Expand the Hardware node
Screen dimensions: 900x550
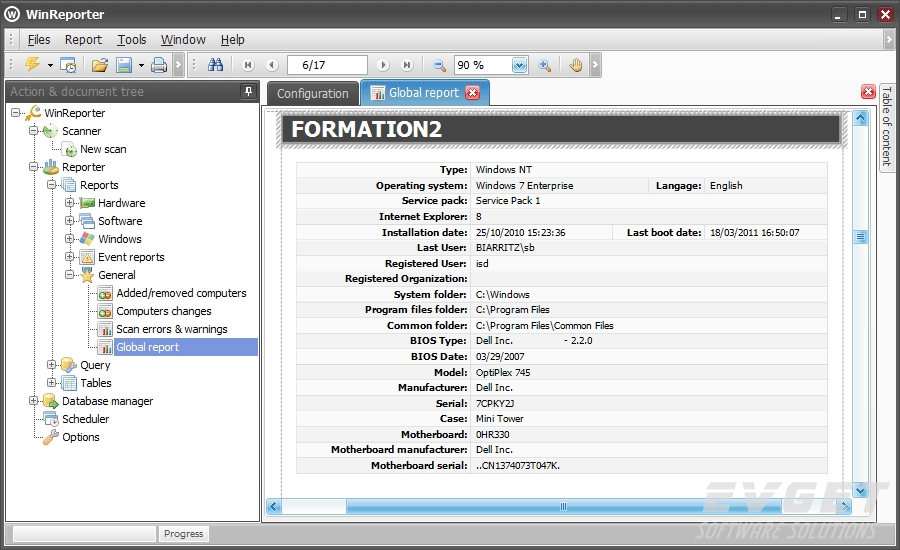tap(69, 203)
